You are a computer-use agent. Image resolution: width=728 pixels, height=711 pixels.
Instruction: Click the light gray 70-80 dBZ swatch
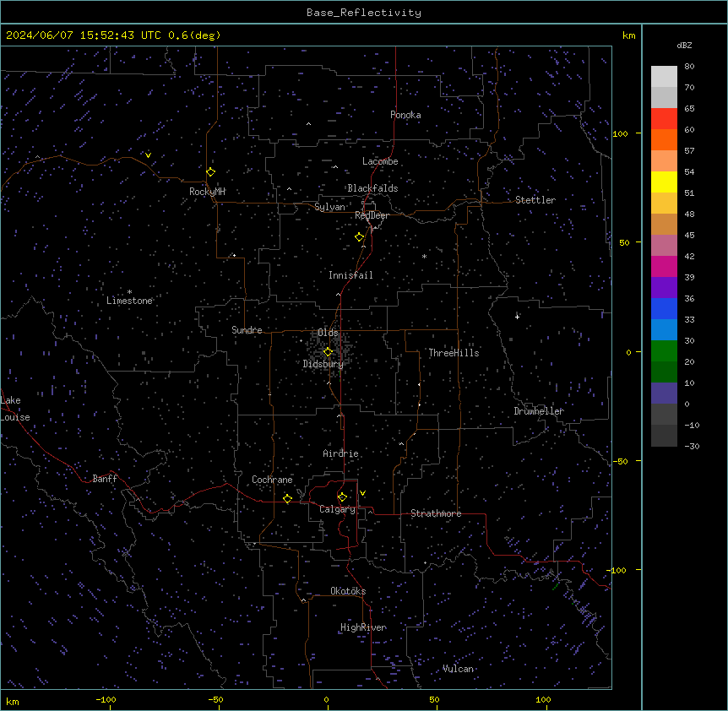pos(664,77)
